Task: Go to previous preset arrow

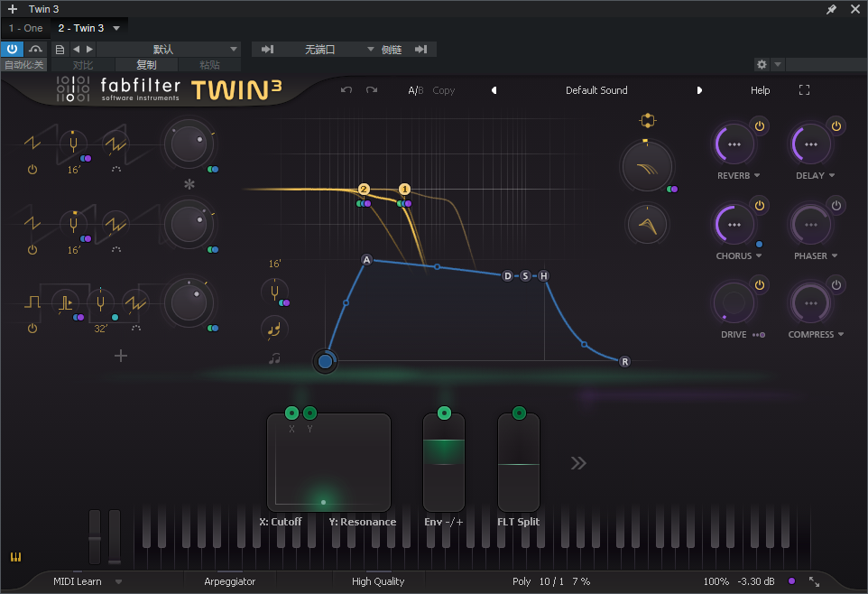Action: pyautogui.click(x=494, y=90)
